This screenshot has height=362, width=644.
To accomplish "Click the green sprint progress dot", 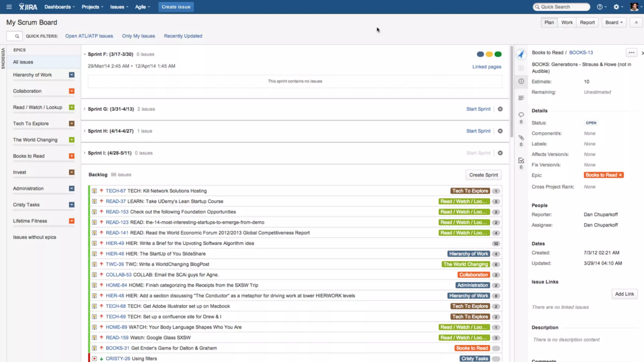I will pos(498,54).
